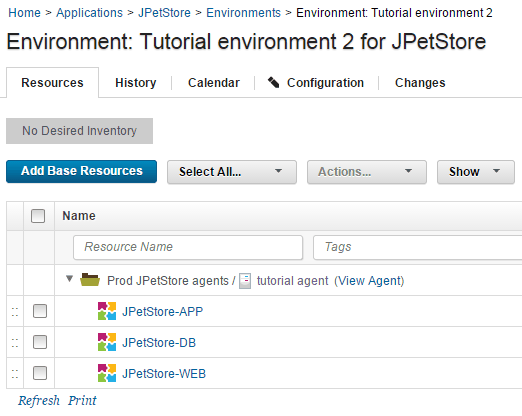
Task: Open the Calendar tab
Action: (214, 82)
